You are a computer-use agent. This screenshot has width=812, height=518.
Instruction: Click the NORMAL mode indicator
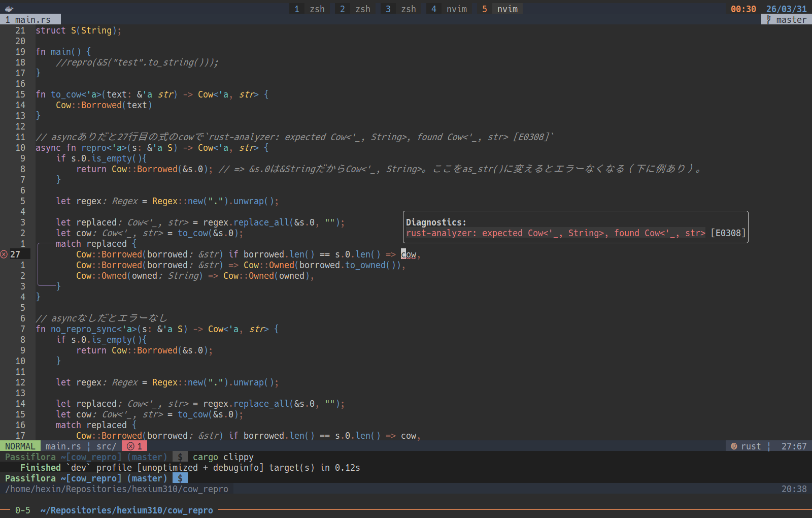click(x=20, y=446)
